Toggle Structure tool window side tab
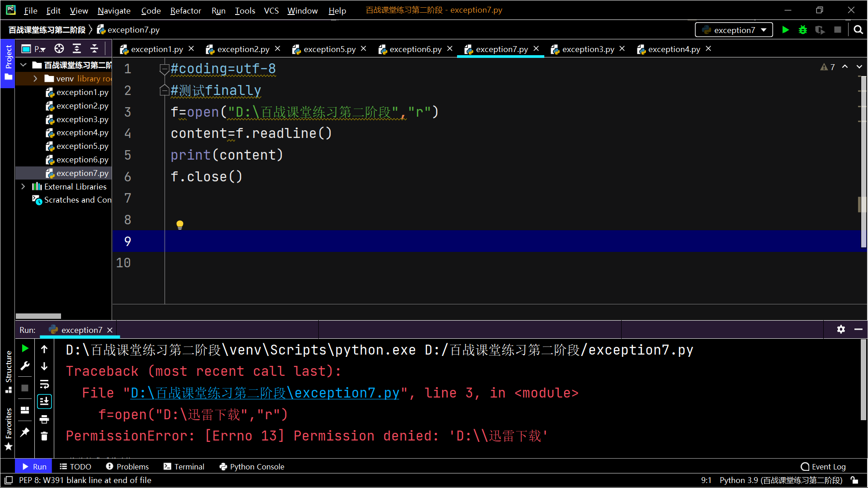The height and width of the screenshot is (488, 868). [8, 371]
